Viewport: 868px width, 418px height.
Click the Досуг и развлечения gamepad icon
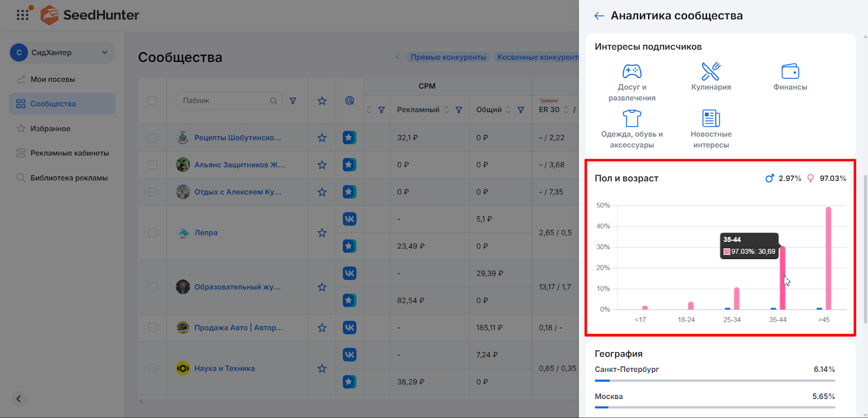(x=631, y=72)
